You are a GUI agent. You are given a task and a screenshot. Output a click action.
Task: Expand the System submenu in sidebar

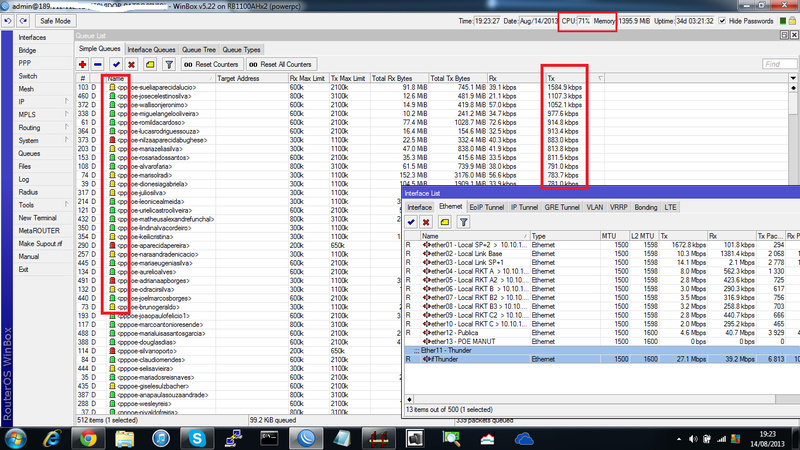click(x=67, y=140)
